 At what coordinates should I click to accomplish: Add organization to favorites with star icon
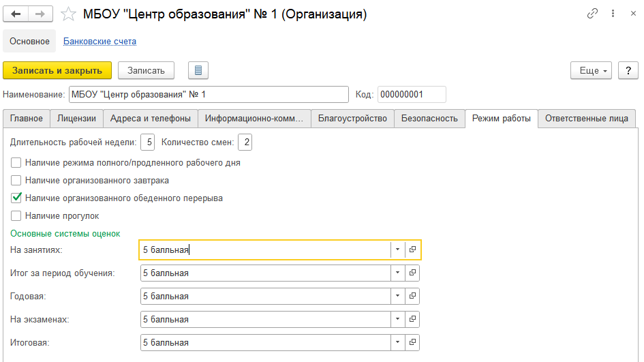(68, 14)
